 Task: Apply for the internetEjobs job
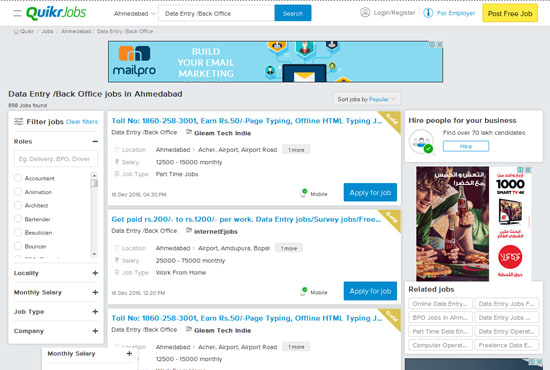click(370, 291)
